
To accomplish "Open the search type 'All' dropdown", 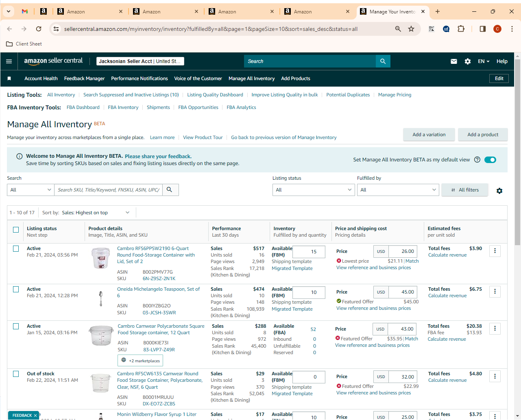I will [x=31, y=190].
